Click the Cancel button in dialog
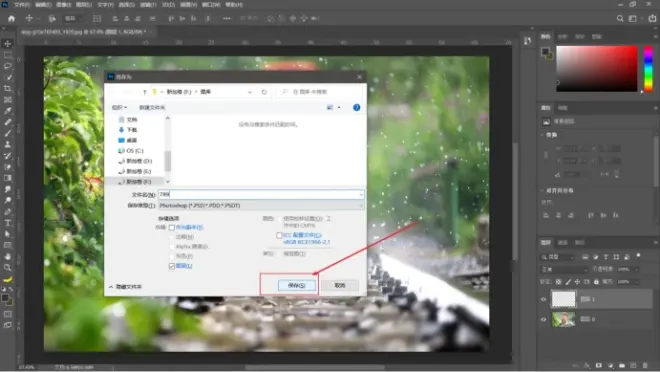660x372 pixels. point(340,285)
